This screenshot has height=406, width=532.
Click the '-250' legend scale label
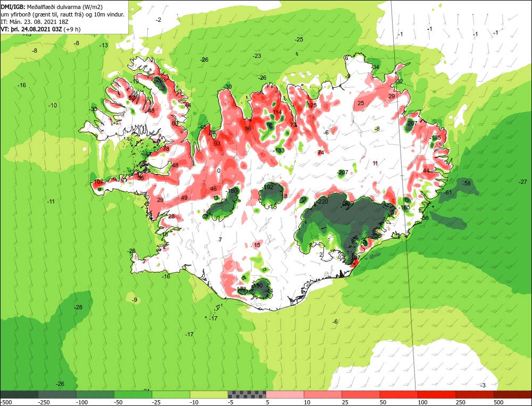point(44,402)
